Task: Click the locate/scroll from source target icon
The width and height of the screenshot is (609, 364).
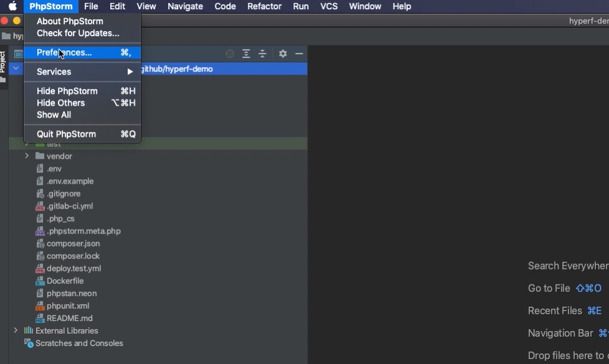Action: click(x=230, y=54)
